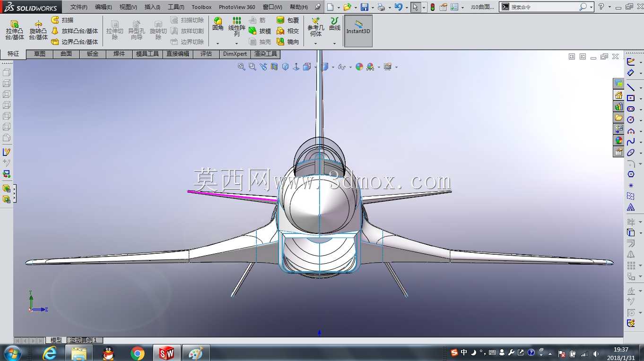
Task: Open the Design Library task pane
Action: 619,107
